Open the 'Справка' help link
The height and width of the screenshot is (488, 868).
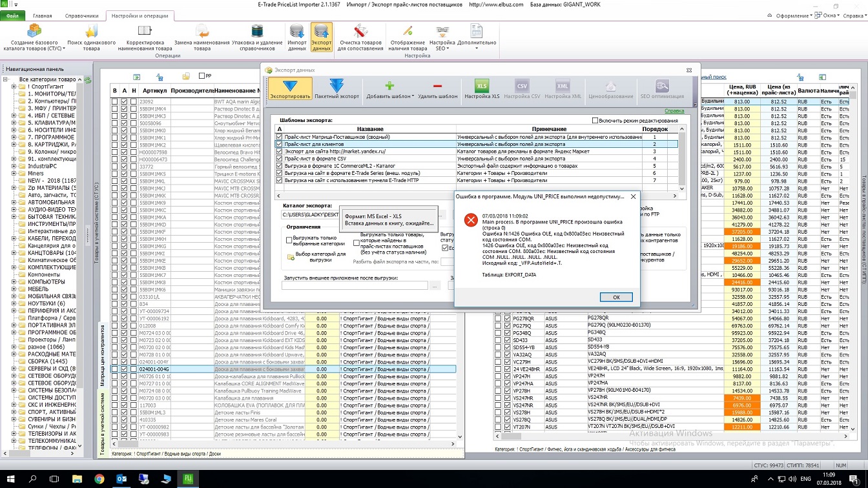(674, 111)
